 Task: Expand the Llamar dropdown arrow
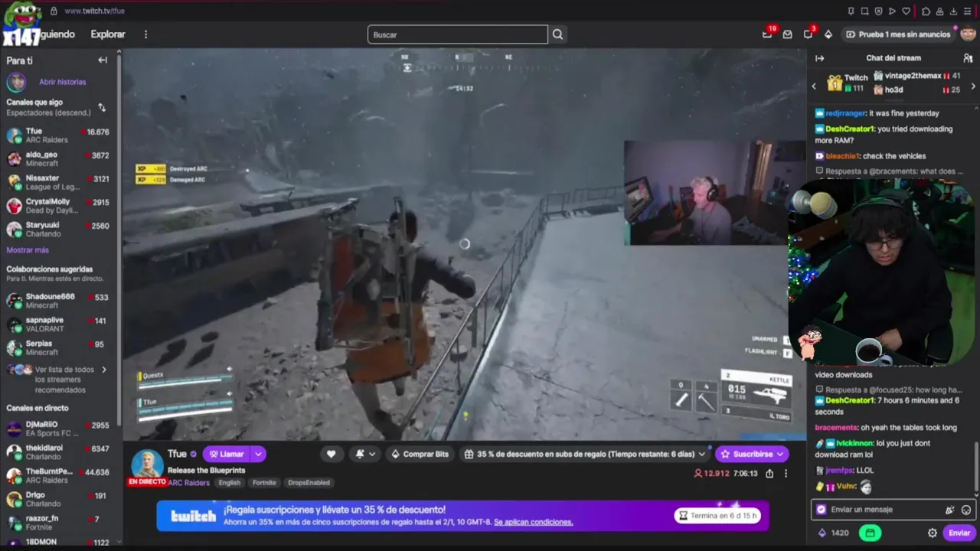tap(258, 454)
